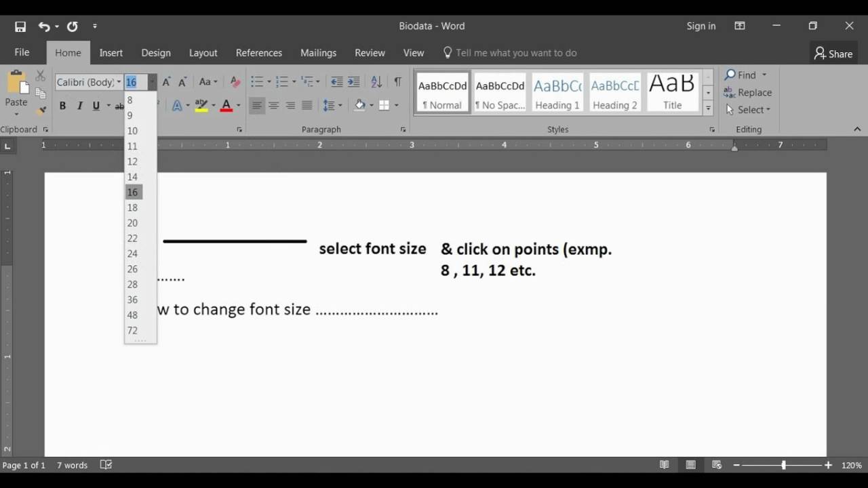
Task: Align text to the right
Action: 290,106
